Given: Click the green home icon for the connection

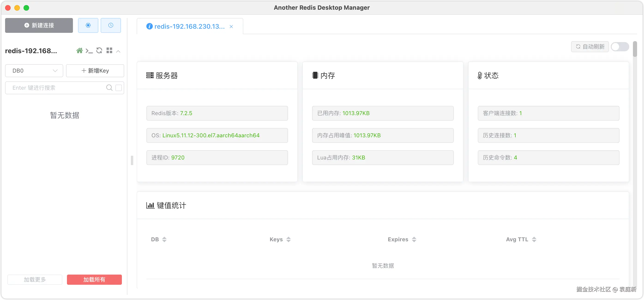Looking at the screenshot, I should point(79,51).
